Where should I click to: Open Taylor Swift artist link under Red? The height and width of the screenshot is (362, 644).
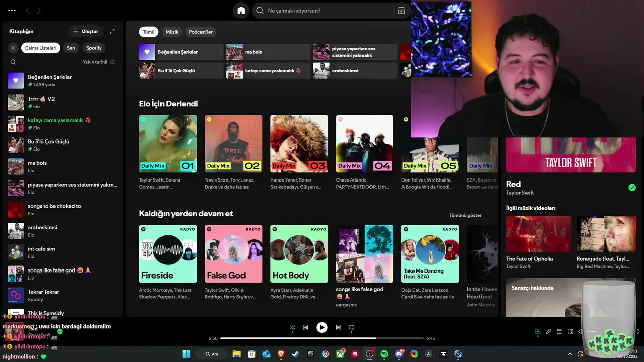coord(520,193)
